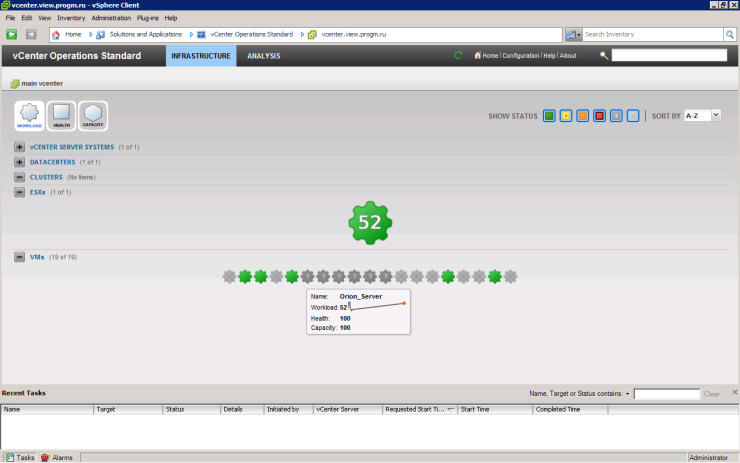Click the main vcenter label

pos(42,84)
